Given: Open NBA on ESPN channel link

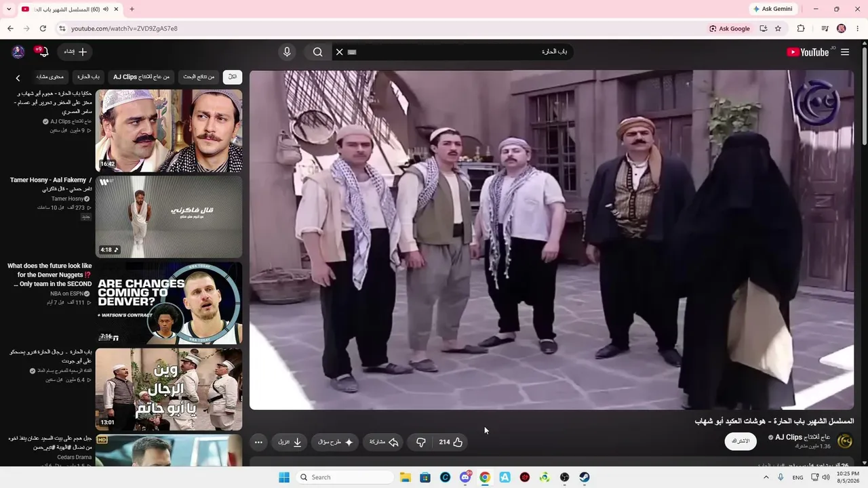Looking at the screenshot, I should [x=66, y=293].
